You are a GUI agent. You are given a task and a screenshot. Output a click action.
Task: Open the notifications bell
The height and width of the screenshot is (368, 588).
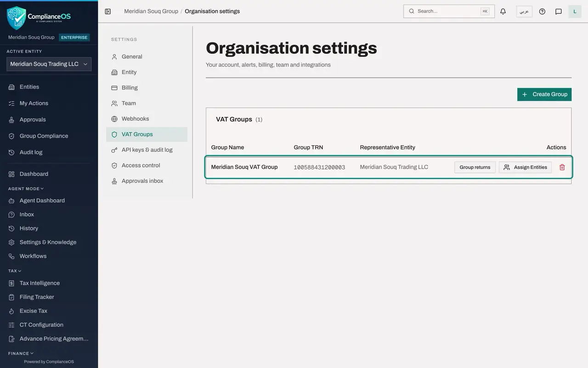(503, 11)
